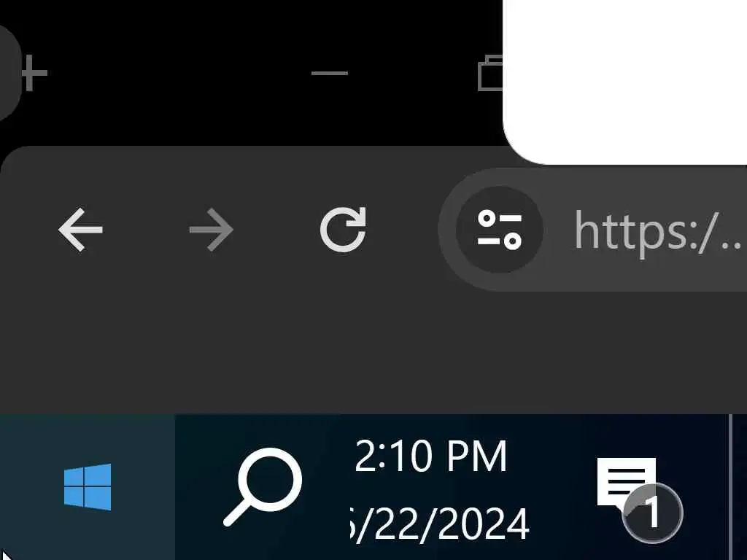Image resolution: width=747 pixels, height=560 pixels.
Task: Open taskbar search magnifier
Action: coord(263,486)
